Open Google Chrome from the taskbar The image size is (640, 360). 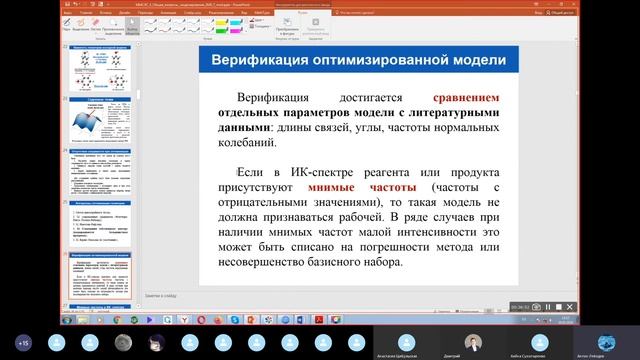[x=117, y=320]
